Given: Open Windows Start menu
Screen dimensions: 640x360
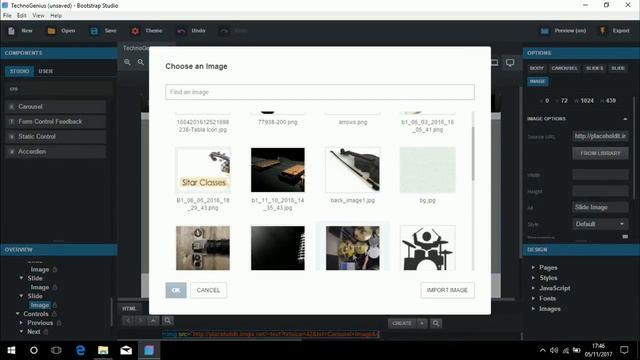Looking at the screenshot, I should pos(11,350).
